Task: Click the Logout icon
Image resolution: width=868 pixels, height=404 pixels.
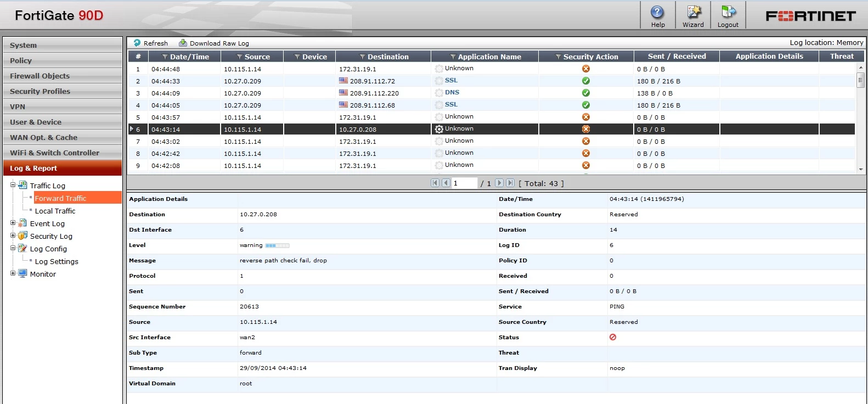Action: point(728,12)
